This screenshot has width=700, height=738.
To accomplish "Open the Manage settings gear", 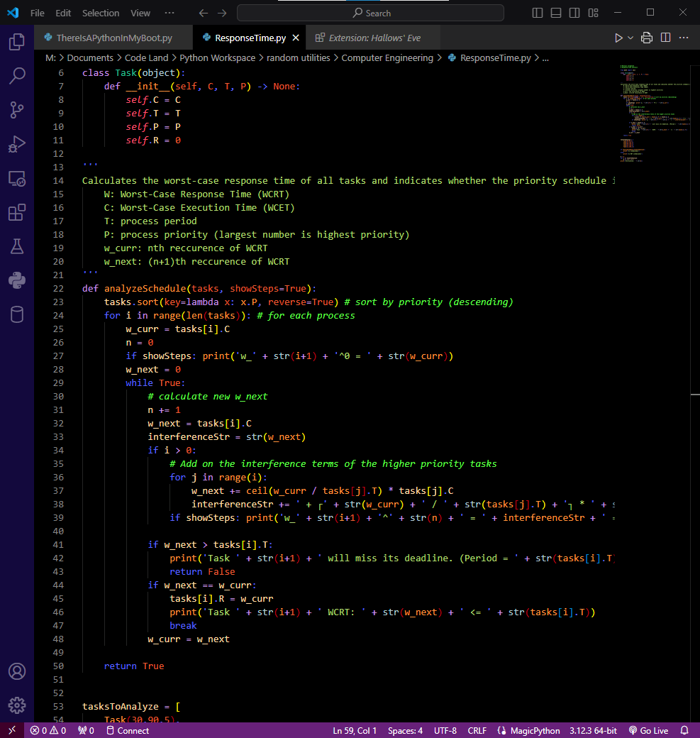I will [17, 705].
